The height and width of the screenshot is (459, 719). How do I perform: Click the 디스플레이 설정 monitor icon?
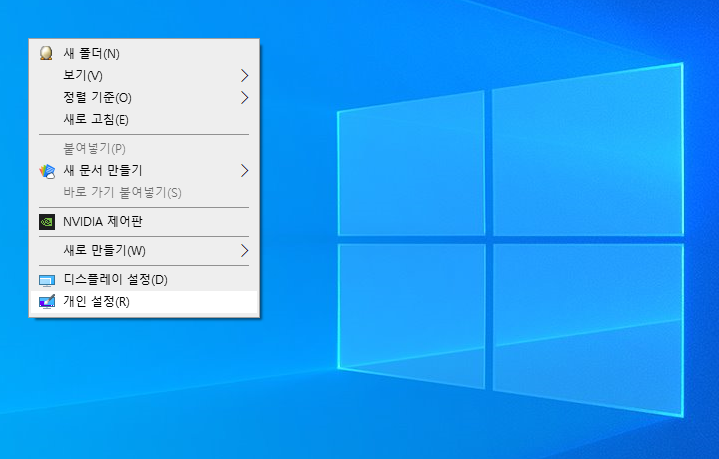[47, 280]
